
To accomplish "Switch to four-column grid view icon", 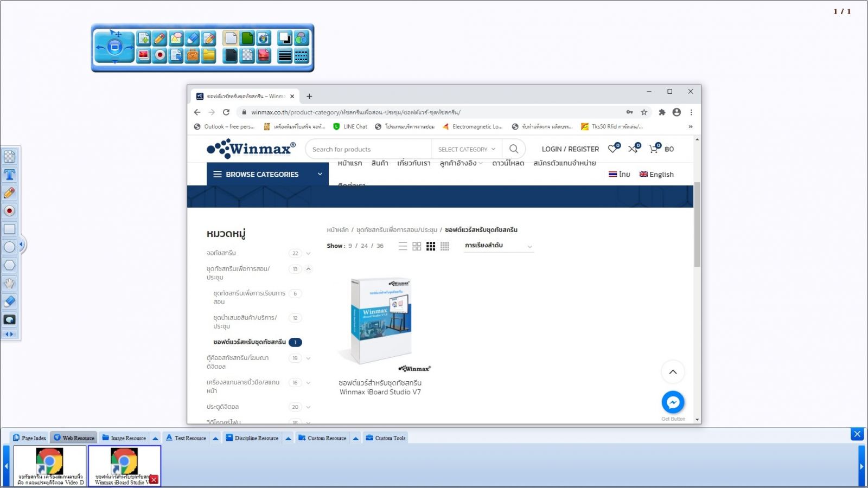I will pos(445,246).
